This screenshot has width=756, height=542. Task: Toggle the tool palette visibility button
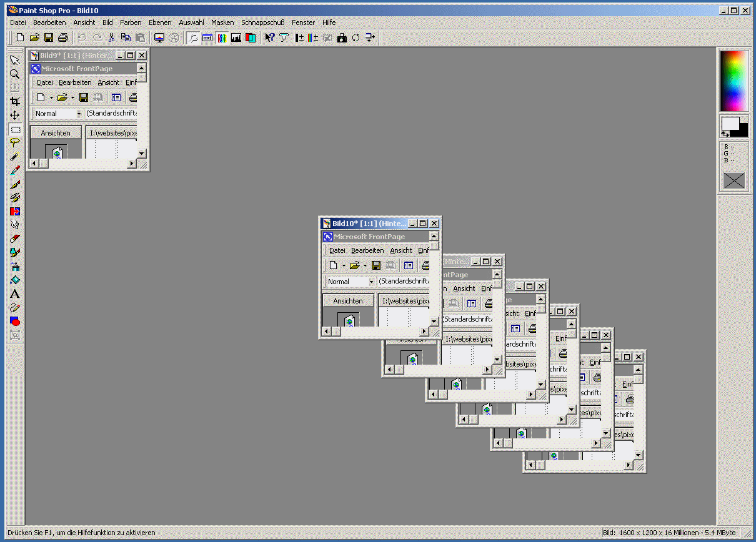tap(194, 37)
